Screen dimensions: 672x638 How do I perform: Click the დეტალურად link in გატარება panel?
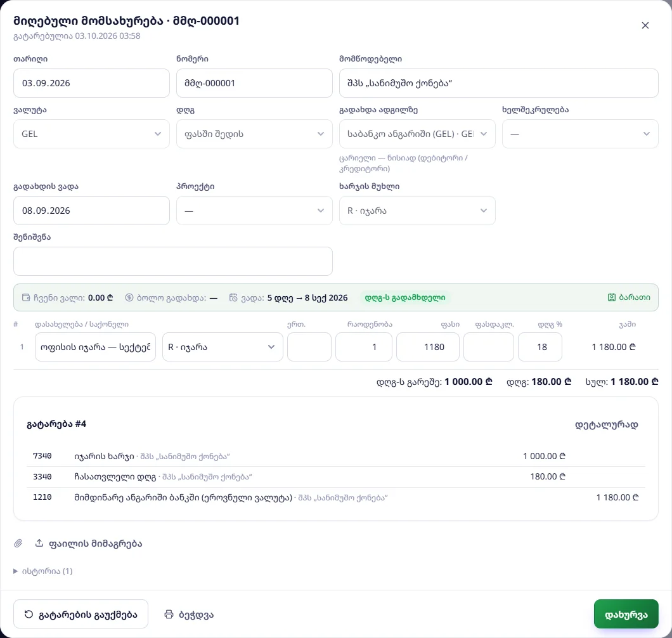[x=607, y=424]
